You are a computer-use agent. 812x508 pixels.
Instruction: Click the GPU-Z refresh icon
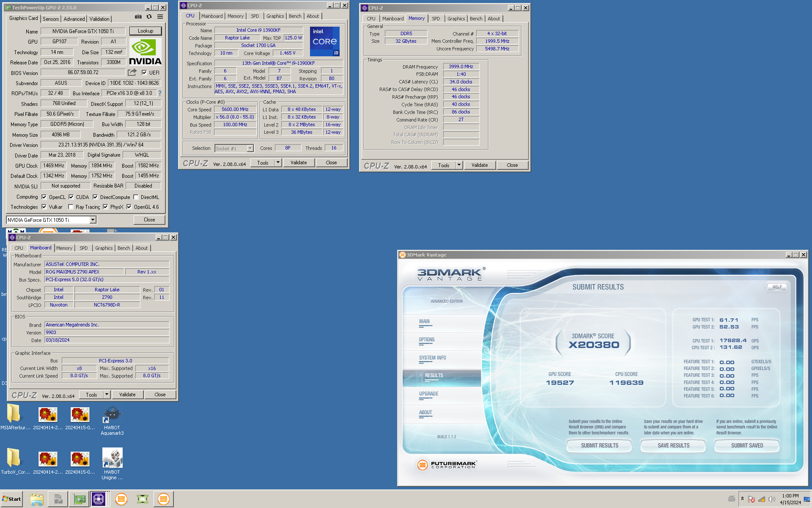(149, 17)
